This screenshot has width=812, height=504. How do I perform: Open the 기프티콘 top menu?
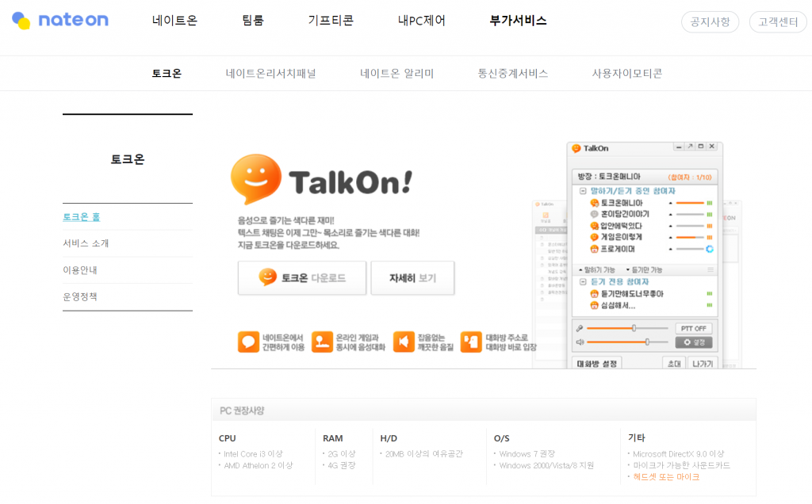[331, 21]
